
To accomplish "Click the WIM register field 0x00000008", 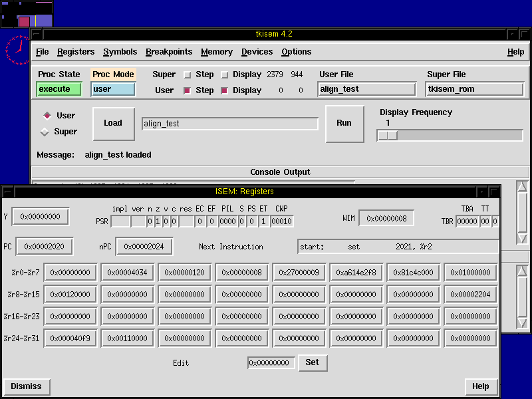I will point(386,219).
